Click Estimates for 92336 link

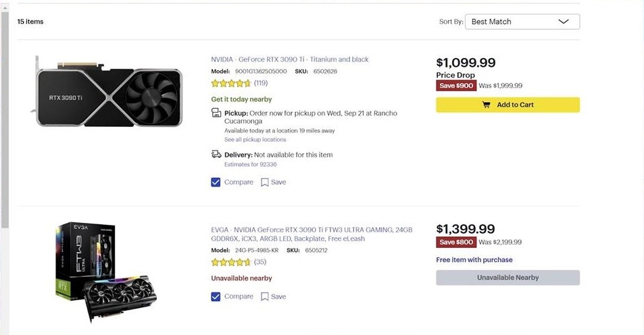tap(250, 164)
